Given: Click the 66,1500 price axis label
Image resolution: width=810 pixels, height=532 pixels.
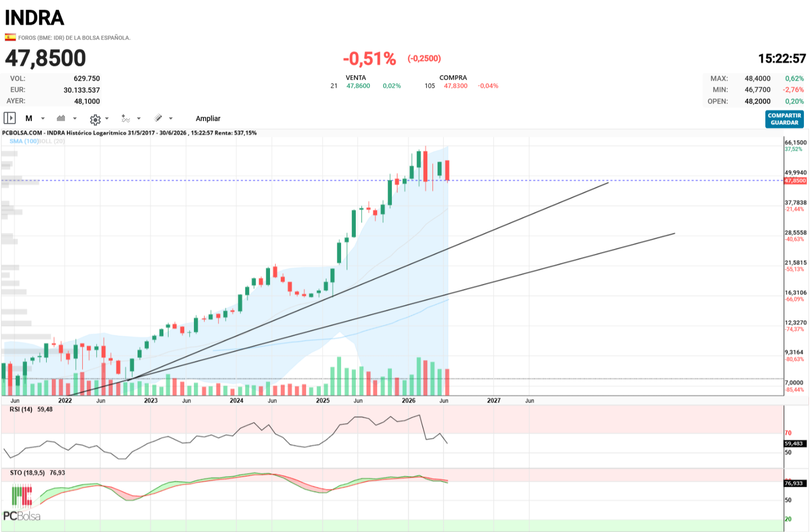Looking at the screenshot, I should 795,143.
